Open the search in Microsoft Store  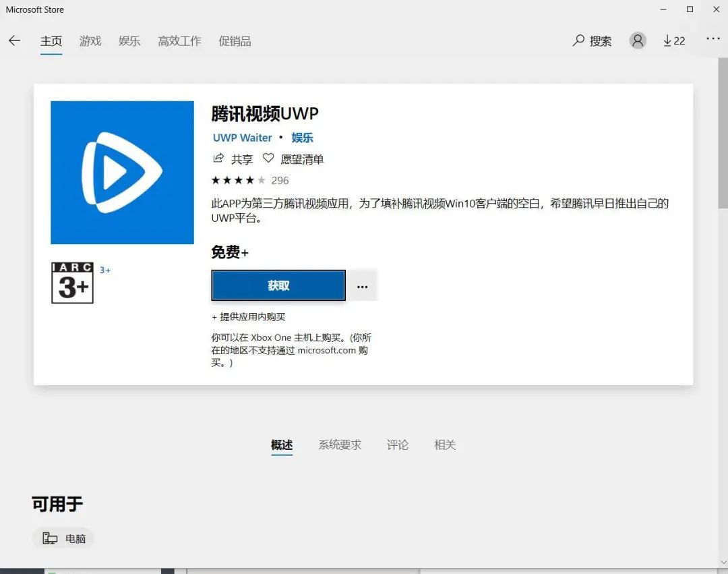591,40
